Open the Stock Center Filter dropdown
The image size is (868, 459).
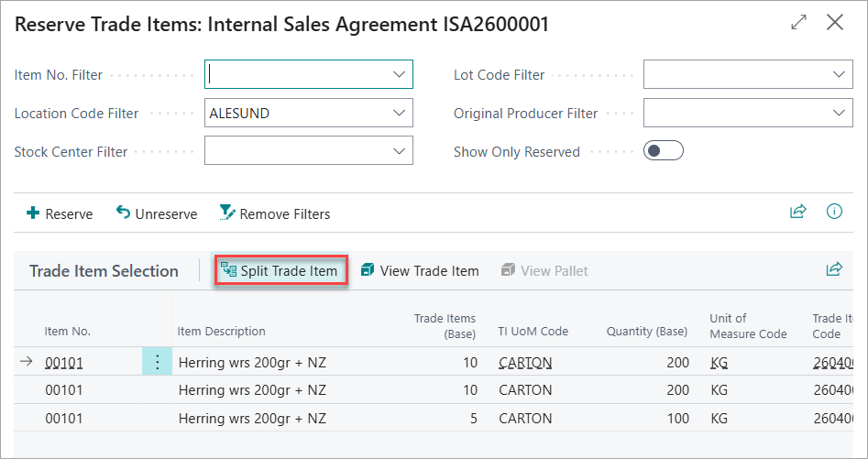click(x=399, y=151)
